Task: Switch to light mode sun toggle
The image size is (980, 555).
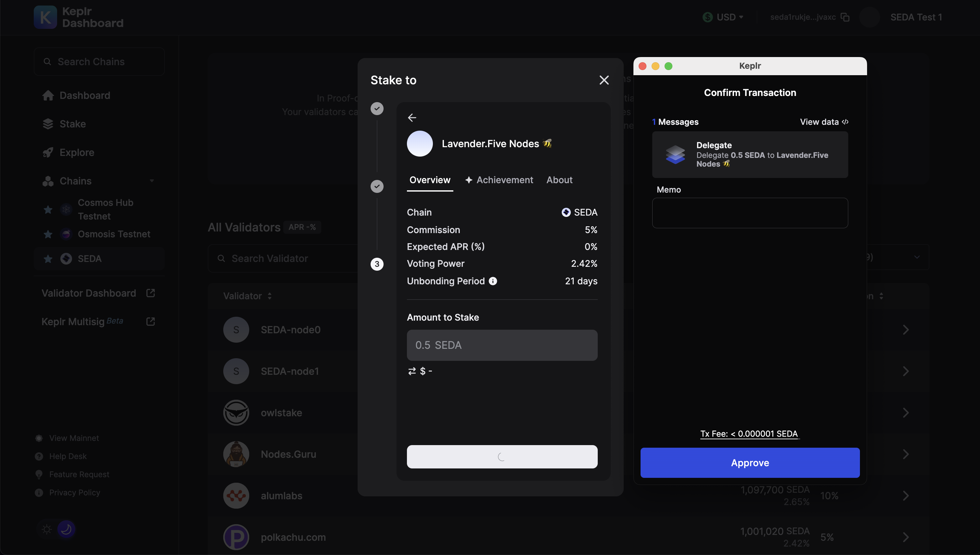Action: coord(47,529)
